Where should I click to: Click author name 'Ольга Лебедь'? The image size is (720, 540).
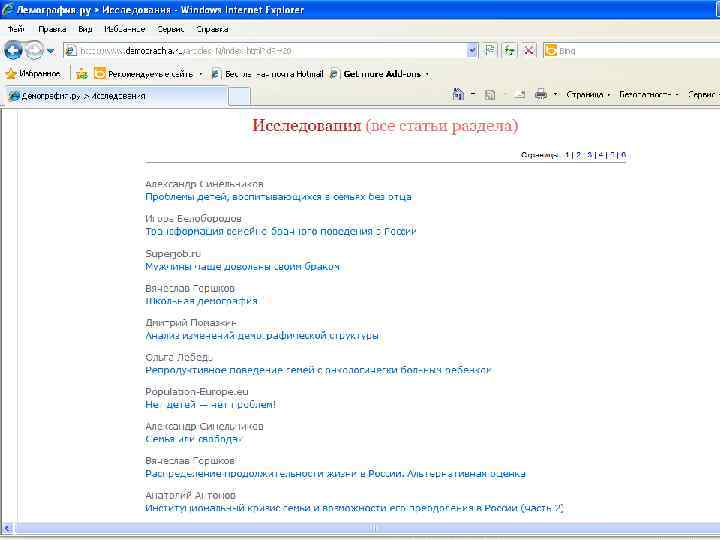pyautogui.click(x=179, y=357)
